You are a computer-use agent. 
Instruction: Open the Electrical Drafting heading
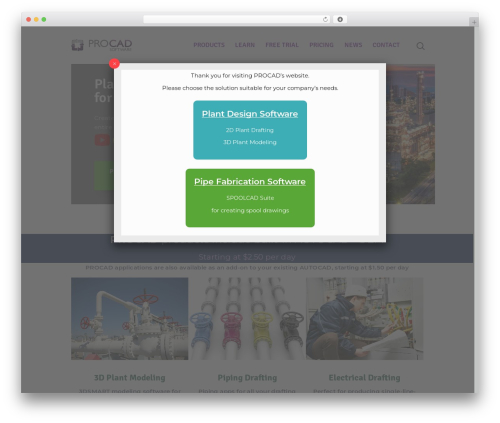pos(365,378)
